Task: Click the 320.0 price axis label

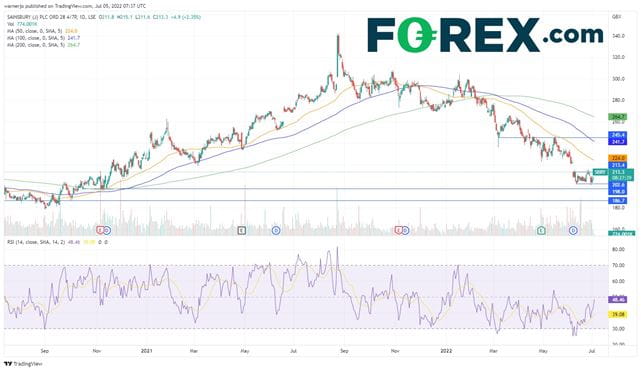Action: click(618, 57)
